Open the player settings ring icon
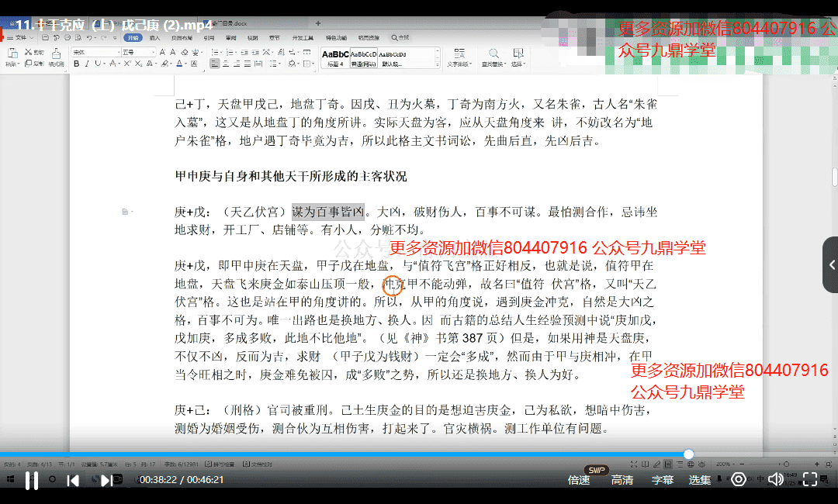This screenshot has height=504, width=838. click(x=739, y=480)
